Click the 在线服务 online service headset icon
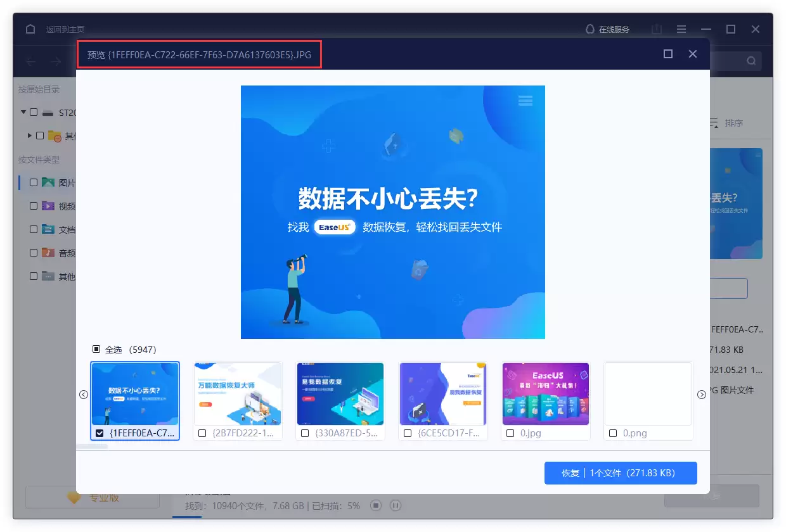Viewport: 786px width, 532px height. tap(589, 28)
